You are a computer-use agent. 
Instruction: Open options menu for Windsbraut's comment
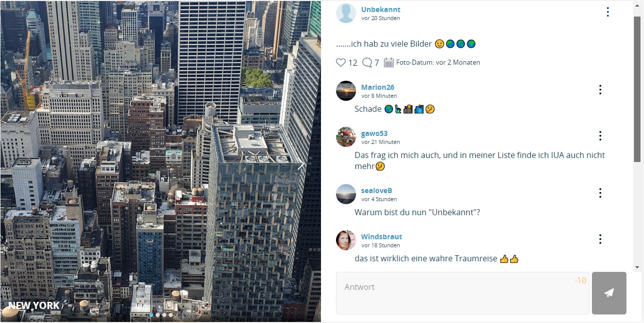(600, 239)
